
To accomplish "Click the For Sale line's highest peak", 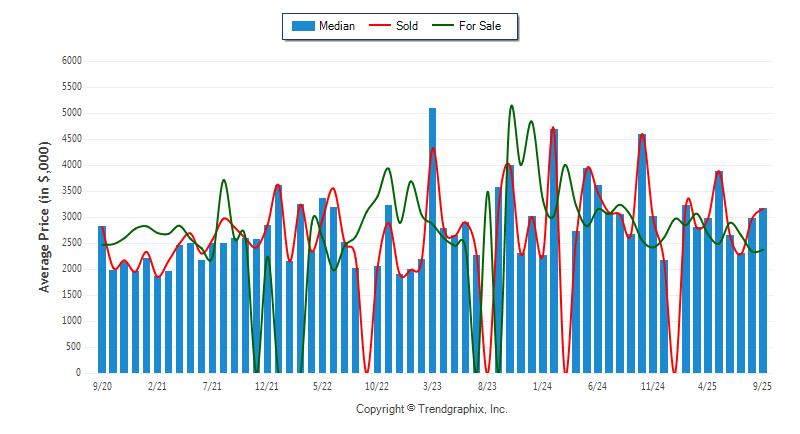I will 512,105.
